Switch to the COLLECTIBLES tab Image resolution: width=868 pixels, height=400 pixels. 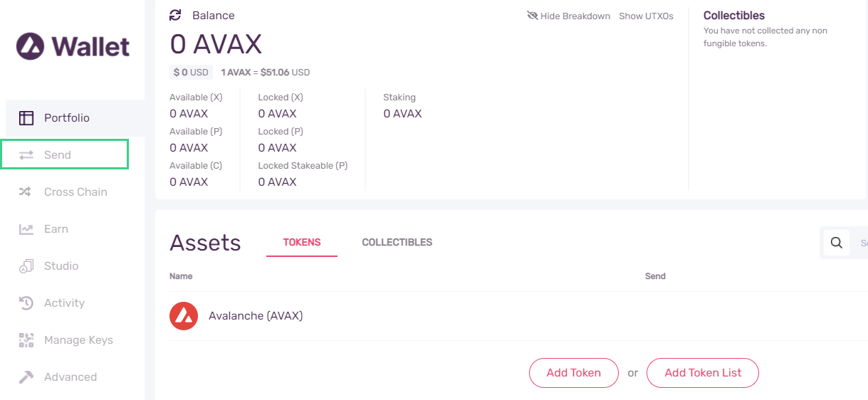[x=397, y=242]
